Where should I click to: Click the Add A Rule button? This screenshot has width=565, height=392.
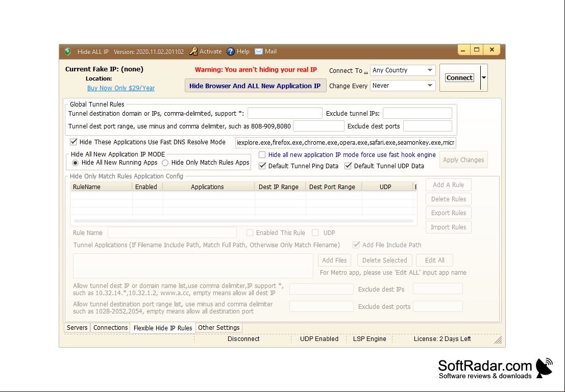coord(448,185)
